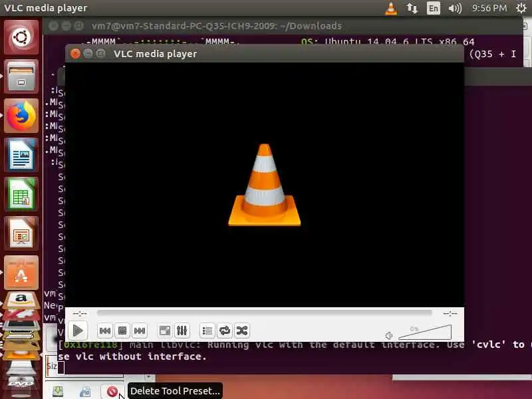The width and height of the screenshot is (532, 399).
Task: Close the VLC media player window
Action: click(75, 54)
